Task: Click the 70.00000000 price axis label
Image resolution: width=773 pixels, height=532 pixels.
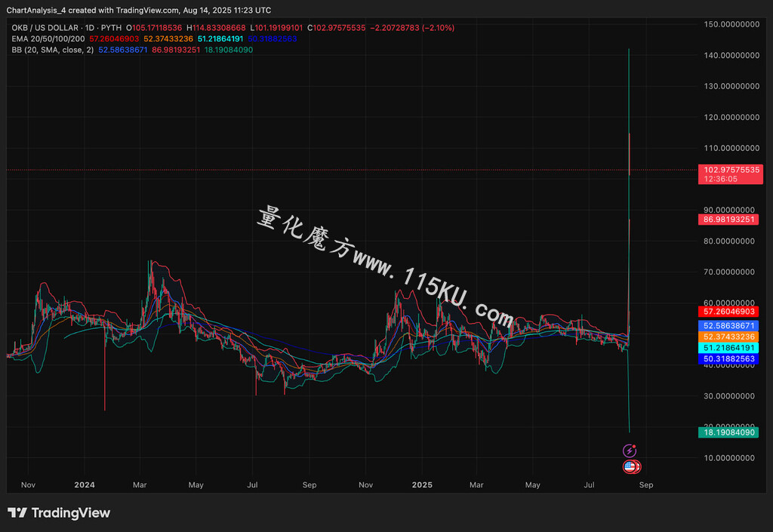Action: tap(729, 272)
